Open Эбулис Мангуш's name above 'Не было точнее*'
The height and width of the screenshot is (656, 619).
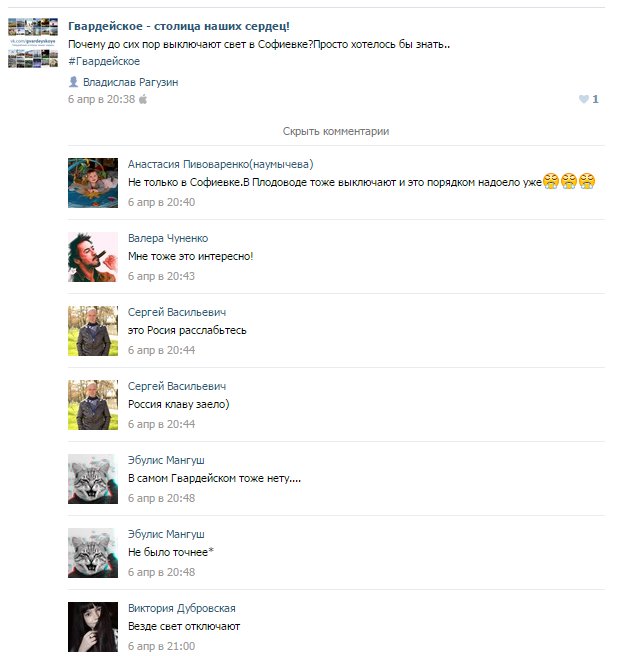pos(166,534)
